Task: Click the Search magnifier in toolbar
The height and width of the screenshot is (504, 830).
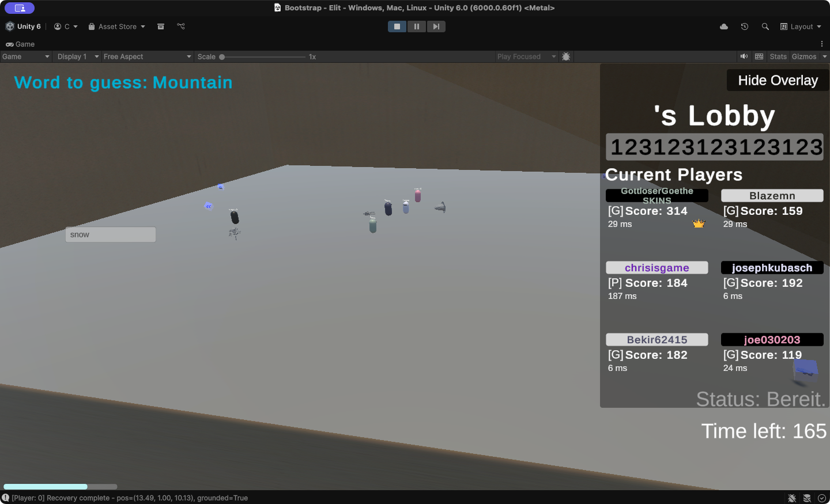Action: 765,26
